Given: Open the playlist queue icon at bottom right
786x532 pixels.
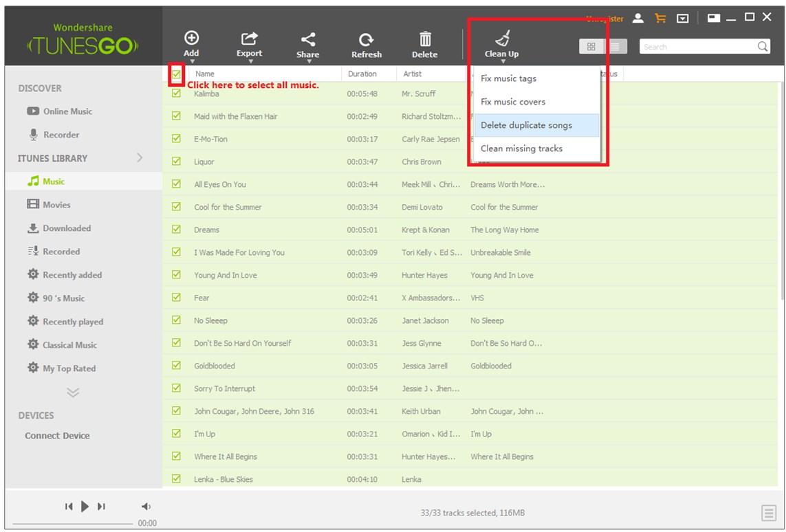Looking at the screenshot, I should 768,513.
